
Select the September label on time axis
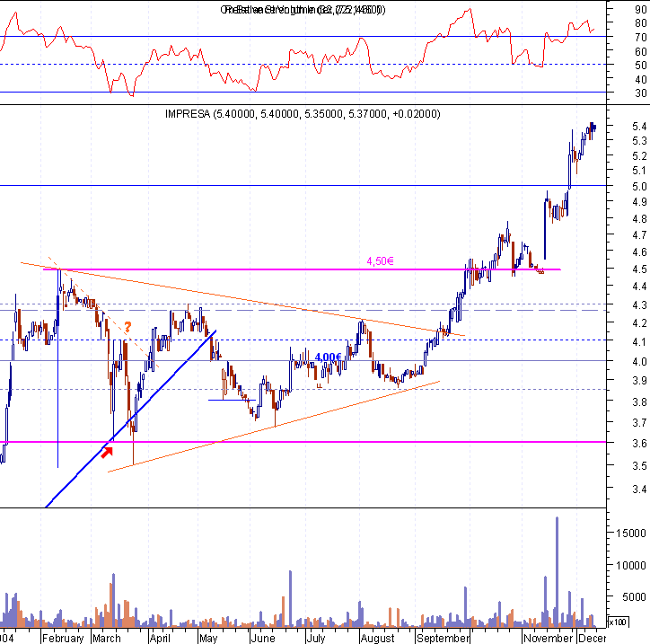(x=443, y=639)
